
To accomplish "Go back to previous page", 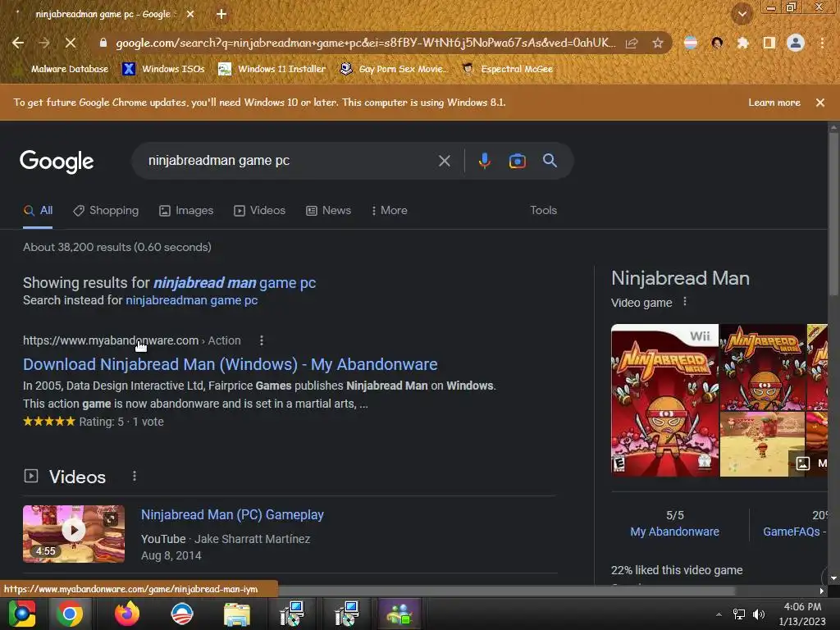I will (x=18, y=43).
